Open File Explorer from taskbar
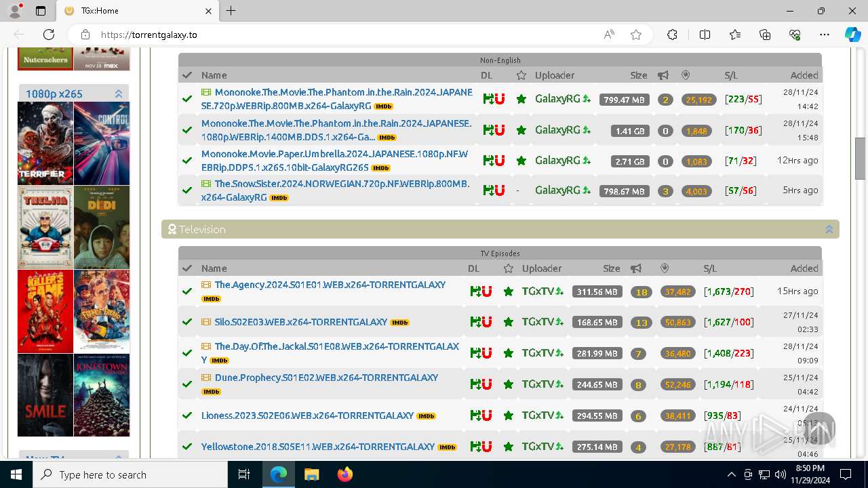This screenshot has height=488, width=868. 311,474
